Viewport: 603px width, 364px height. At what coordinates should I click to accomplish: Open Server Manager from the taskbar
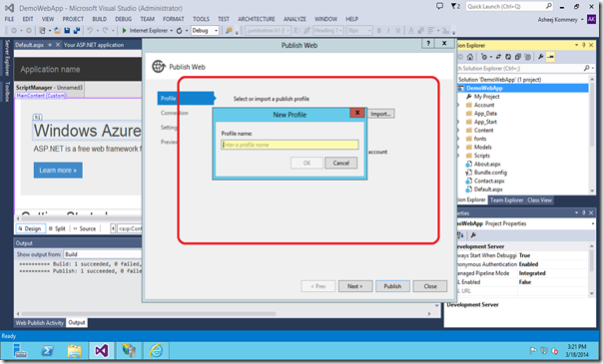tap(20, 351)
